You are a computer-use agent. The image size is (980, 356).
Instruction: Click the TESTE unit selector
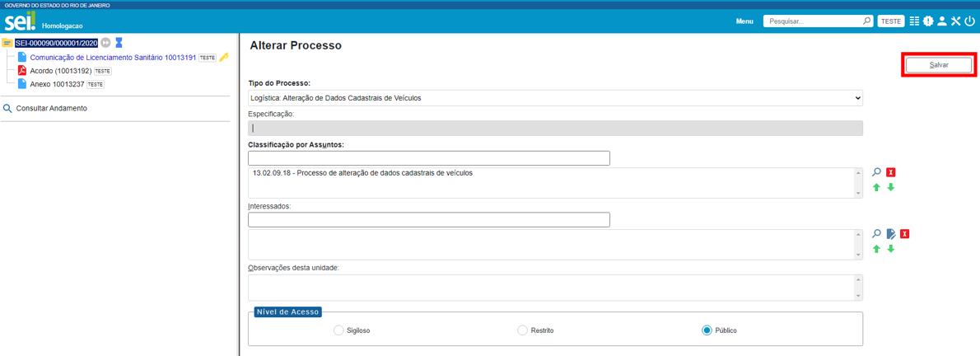tap(891, 21)
